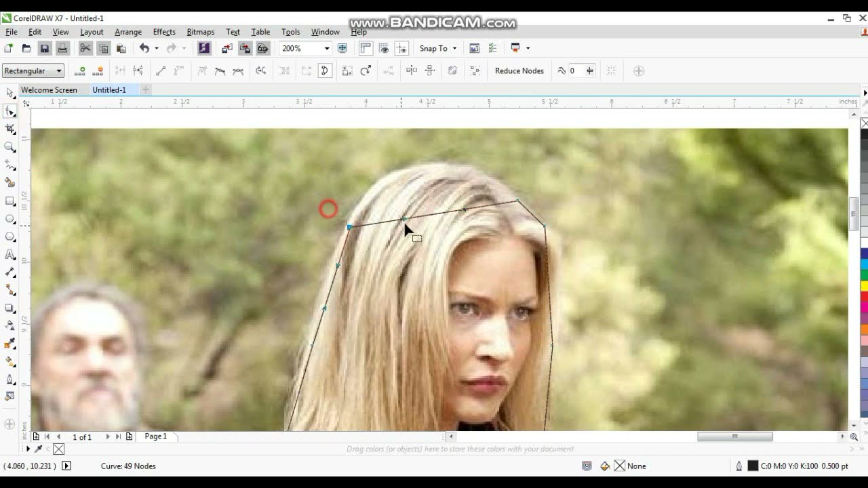Open the Layout menu
The width and height of the screenshot is (868, 488).
(92, 32)
